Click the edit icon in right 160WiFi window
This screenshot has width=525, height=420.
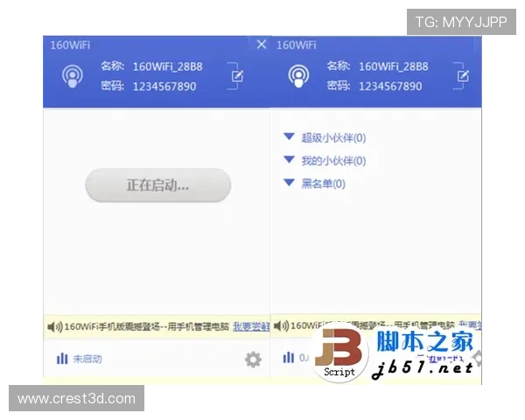tap(463, 76)
